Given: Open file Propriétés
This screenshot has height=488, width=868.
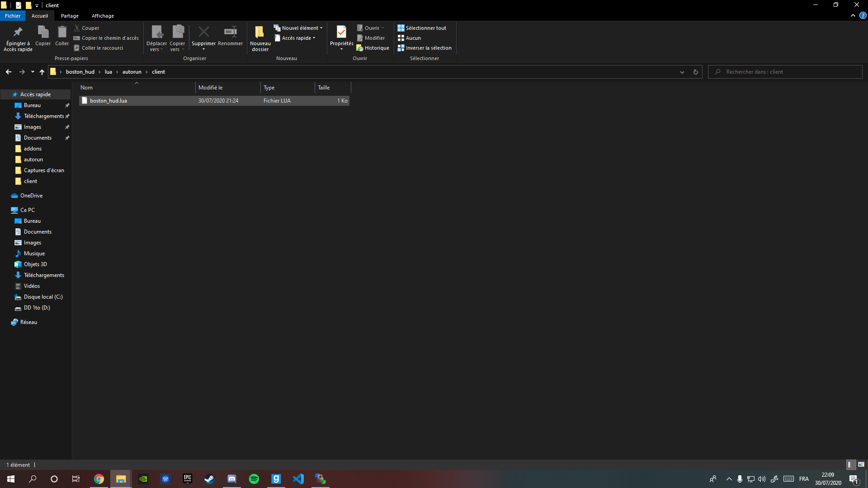Looking at the screenshot, I should coord(342,38).
